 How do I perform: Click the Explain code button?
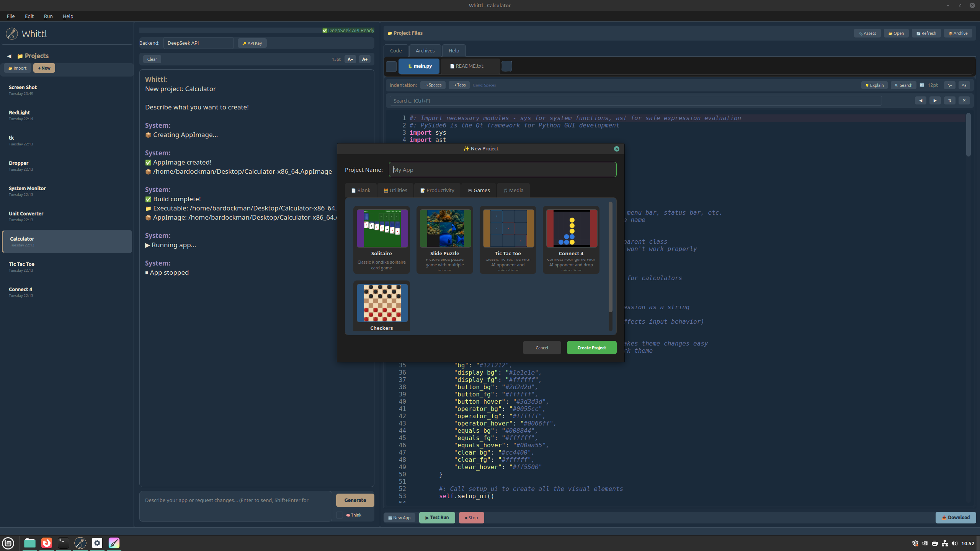coord(874,85)
